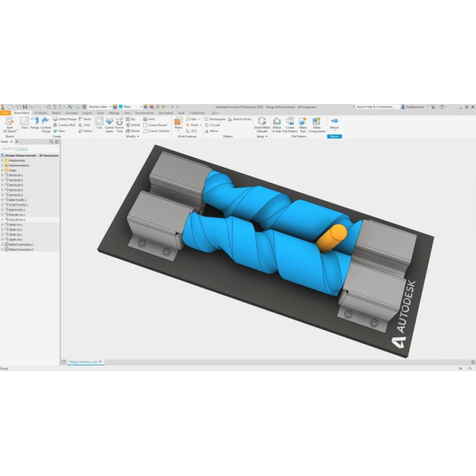
Task: Open the 3D Model ribbon tab
Action: pos(40,112)
